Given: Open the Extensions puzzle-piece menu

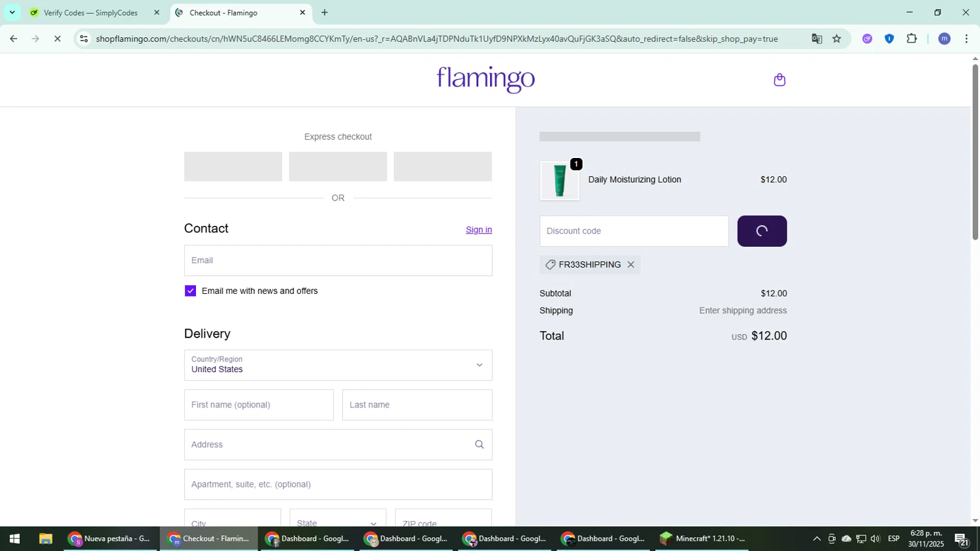Looking at the screenshot, I should tap(912, 39).
